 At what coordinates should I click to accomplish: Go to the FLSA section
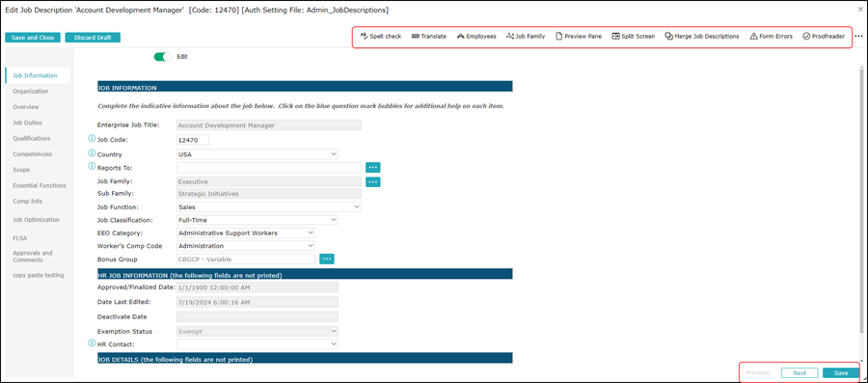(20, 238)
